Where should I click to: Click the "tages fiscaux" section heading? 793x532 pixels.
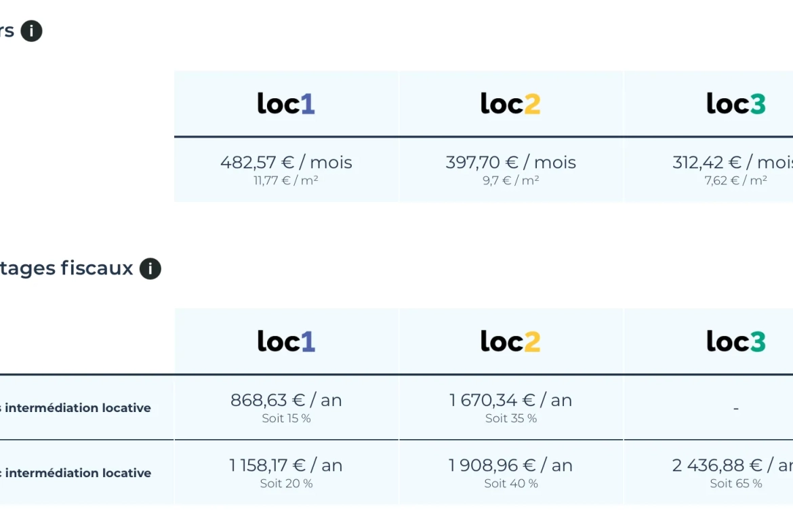[66, 268]
